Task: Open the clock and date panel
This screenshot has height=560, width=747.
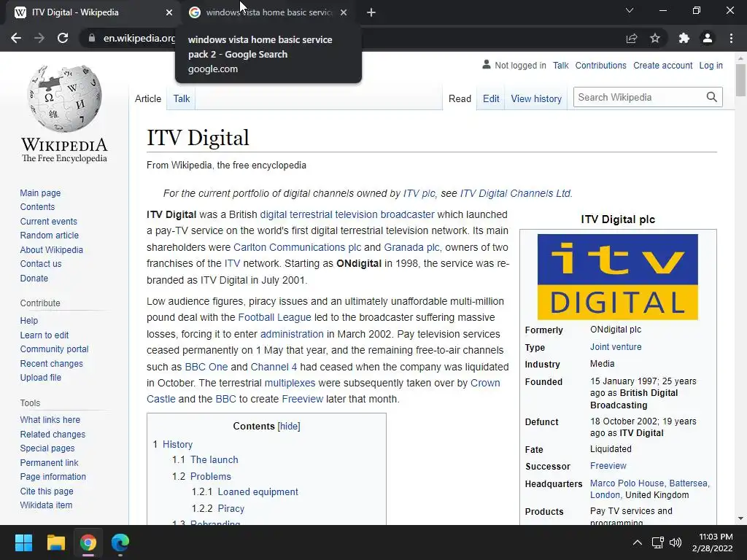Action: point(713,542)
